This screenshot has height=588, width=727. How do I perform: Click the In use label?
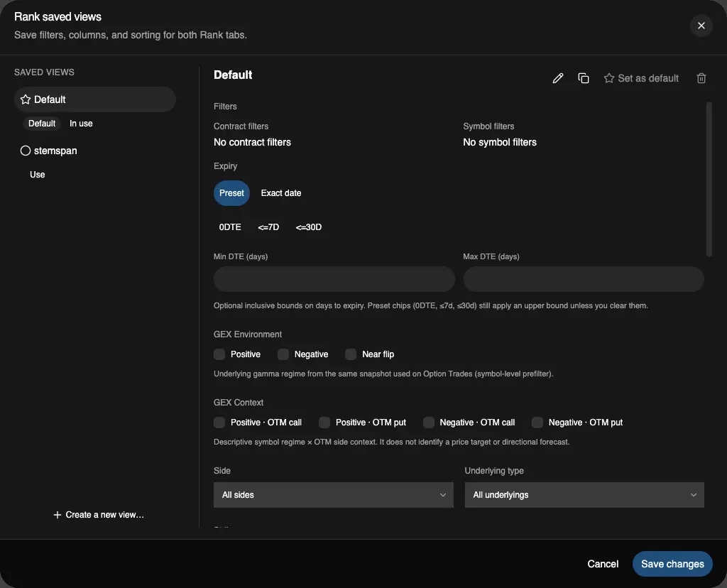(81, 124)
